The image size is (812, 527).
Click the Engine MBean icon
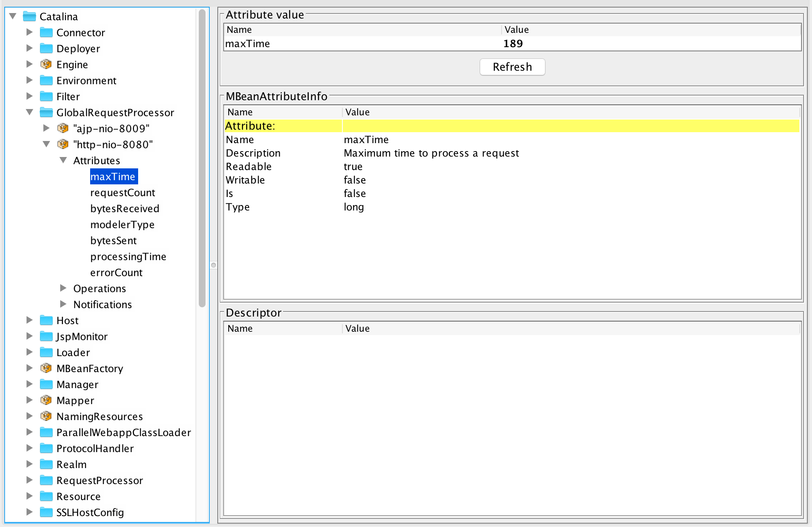point(46,64)
